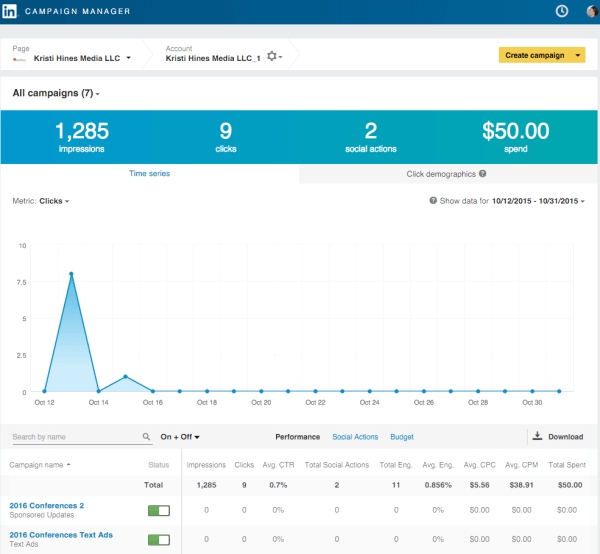Select the Performance view tab
Image resolution: width=600 pixels, height=554 pixels.
click(x=297, y=437)
